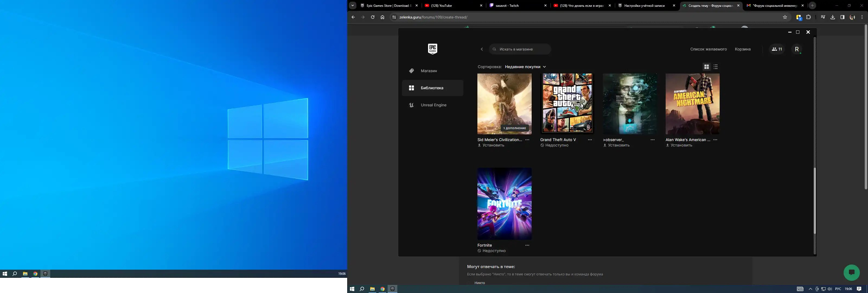868x293 pixels.
Task: Open Sid Meier's Civilization cover art
Action: (505, 104)
